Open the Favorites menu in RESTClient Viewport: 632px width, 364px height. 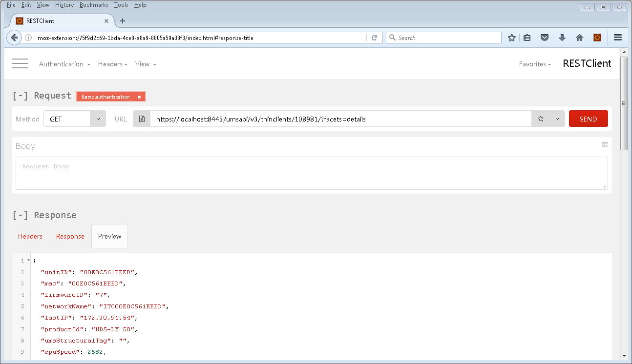pos(535,64)
